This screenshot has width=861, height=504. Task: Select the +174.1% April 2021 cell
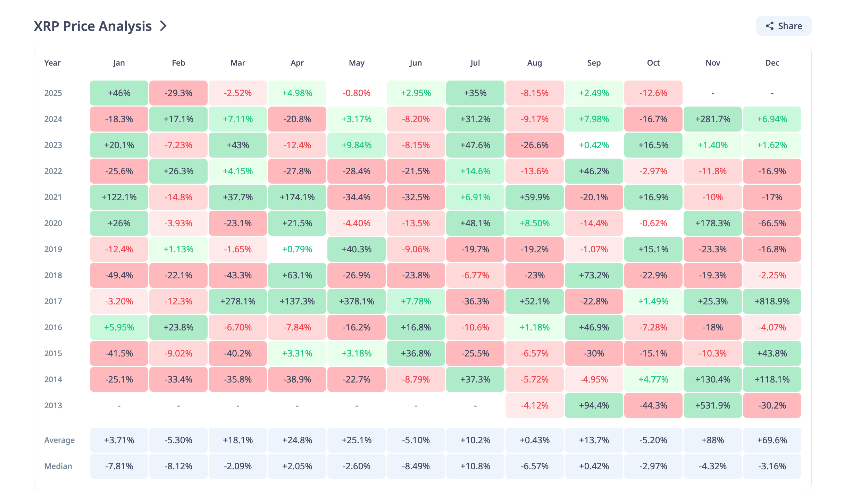[x=297, y=197]
